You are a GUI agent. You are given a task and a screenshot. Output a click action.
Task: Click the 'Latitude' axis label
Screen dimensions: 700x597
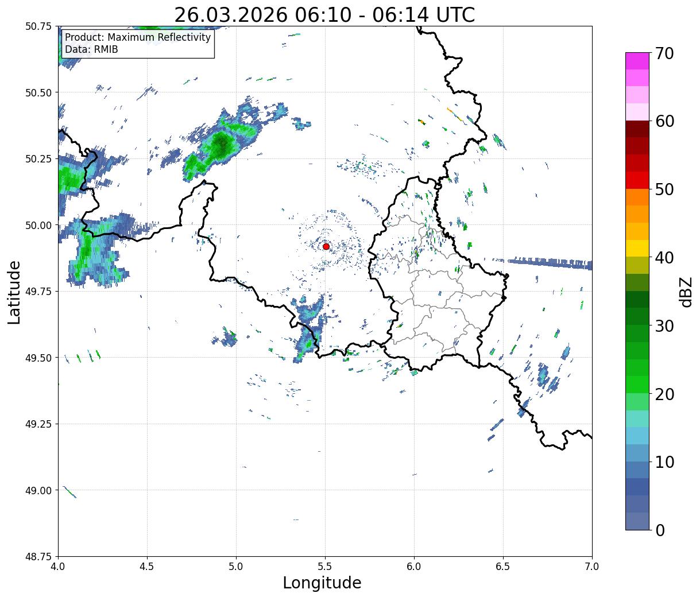click(x=14, y=292)
